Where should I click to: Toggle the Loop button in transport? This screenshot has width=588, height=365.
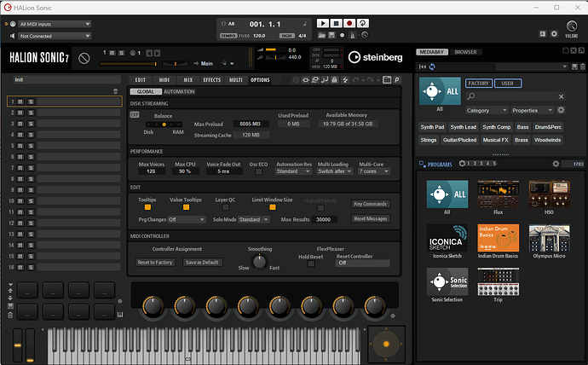[363, 23]
